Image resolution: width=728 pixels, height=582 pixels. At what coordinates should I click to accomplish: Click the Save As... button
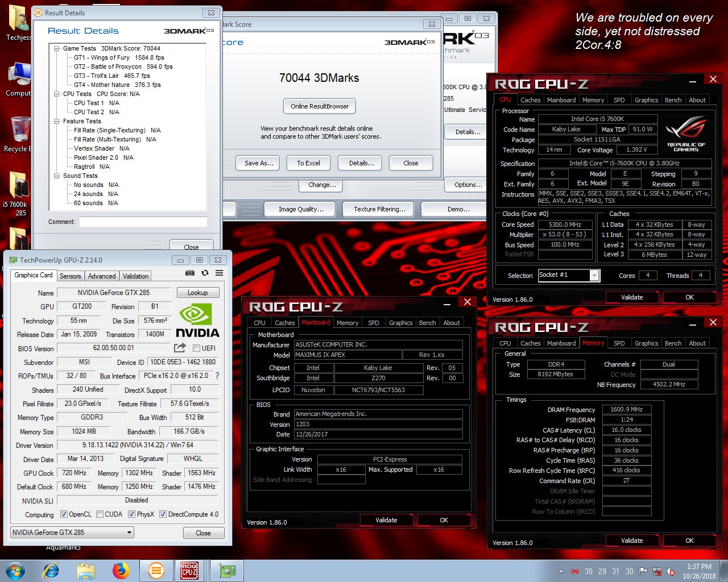[x=259, y=163]
